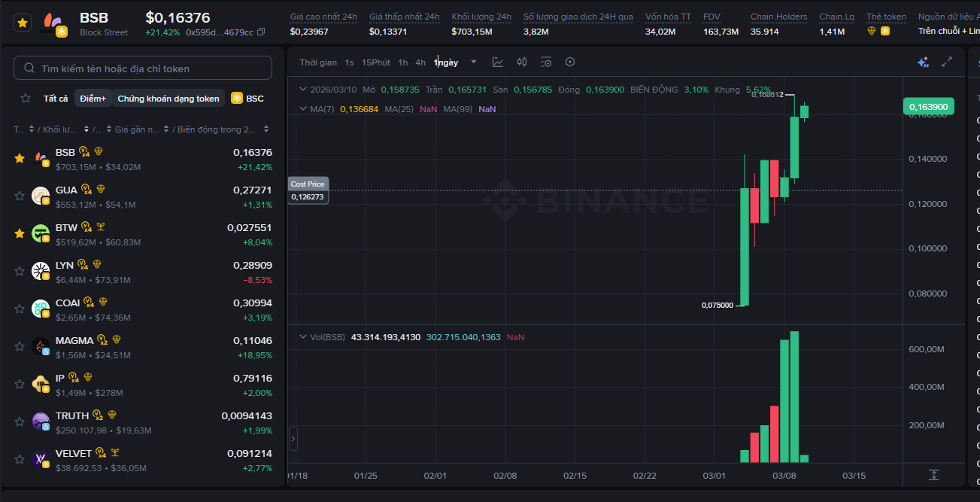Select the TRUTH price 0,0094143
The height and width of the screenshot is (502, 980).
[x=247, y=415]
